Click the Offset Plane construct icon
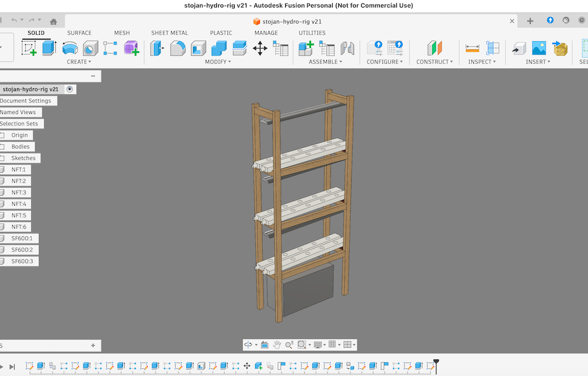 tap(434, 48)
